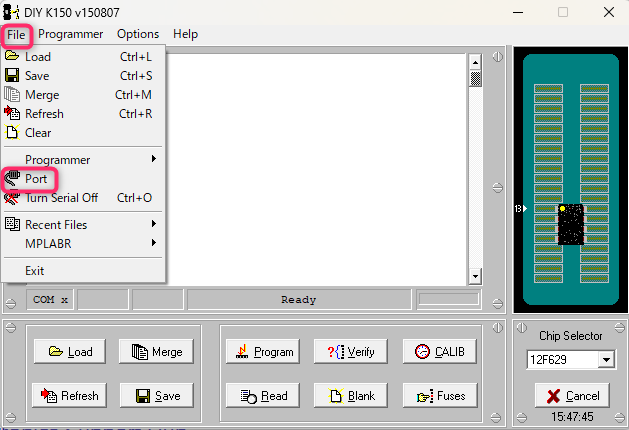Viewport: 629px width, 430px height.
Task: Choose Load from the File menu
Action: [83, 57]
